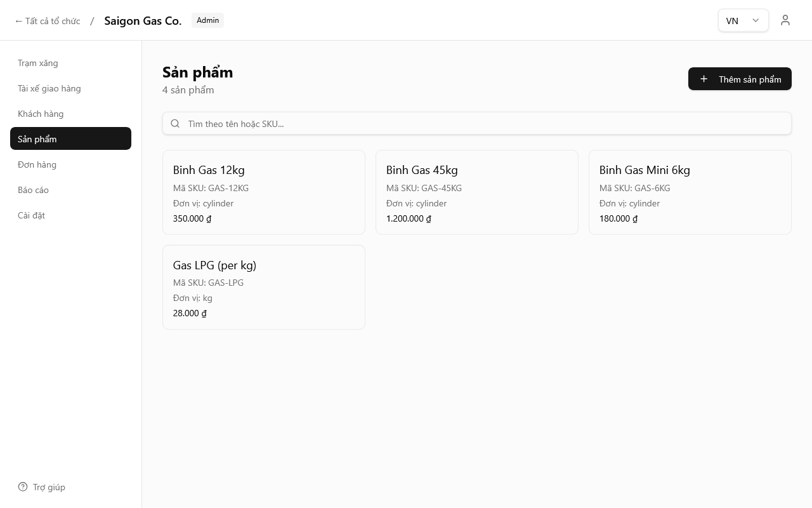The image size is (812, 508).
Task: View Báo cáo reports page
Action: [33, 190]
